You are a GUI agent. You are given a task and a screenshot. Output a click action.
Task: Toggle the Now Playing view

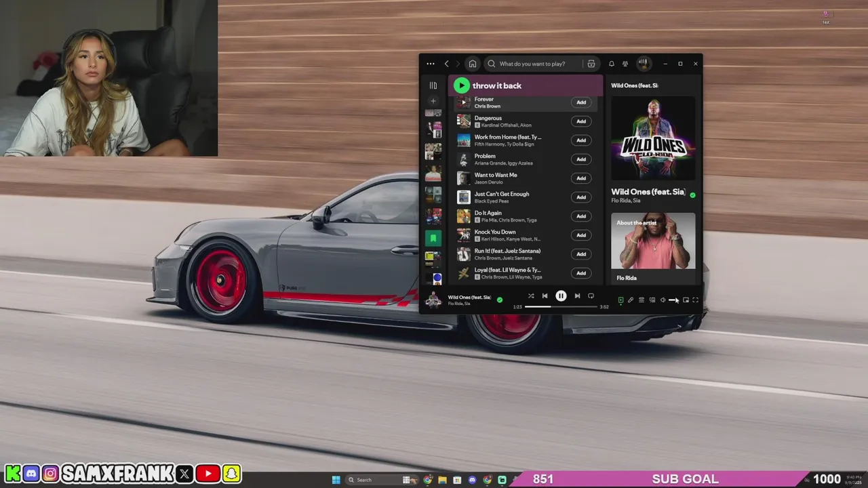coord(620,300)
